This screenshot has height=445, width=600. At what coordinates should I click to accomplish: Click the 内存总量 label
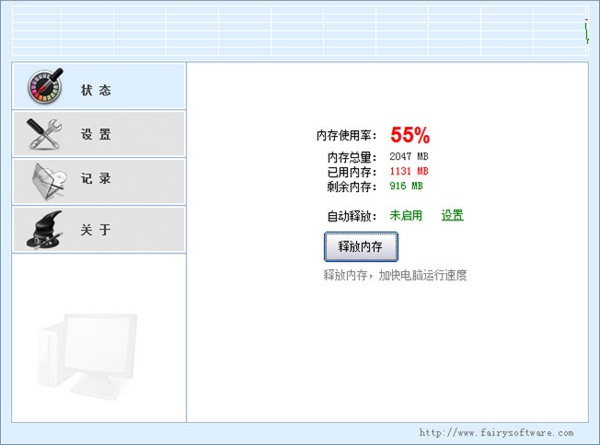tap(352, 157)
